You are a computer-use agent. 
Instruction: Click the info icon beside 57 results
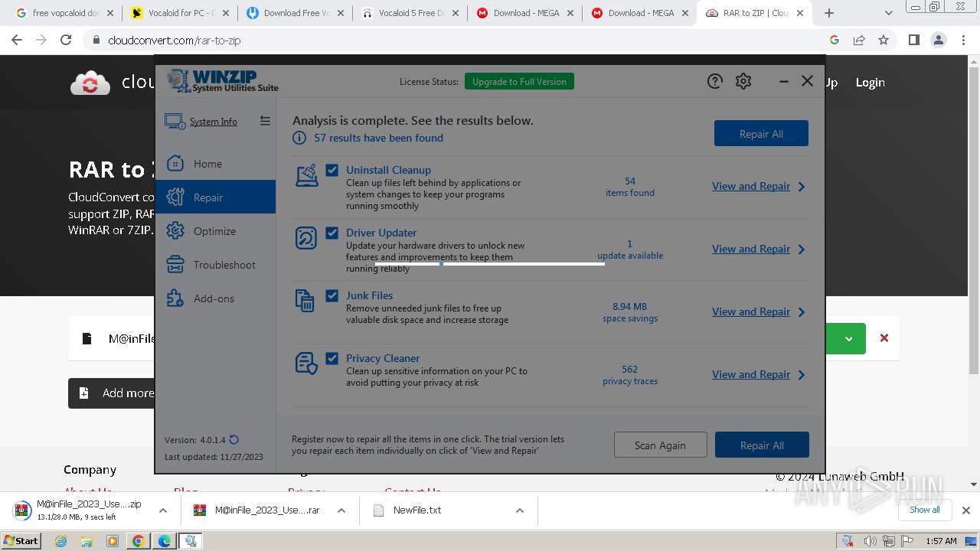click(299, 138)
